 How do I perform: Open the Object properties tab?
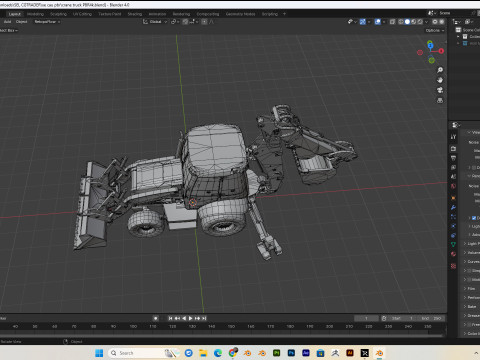(453, 198)
